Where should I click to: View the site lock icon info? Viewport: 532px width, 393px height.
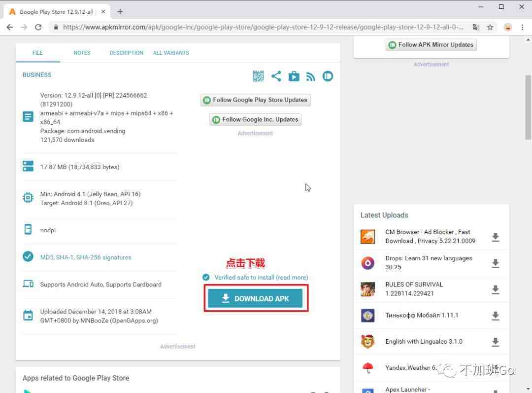[56, 27]
